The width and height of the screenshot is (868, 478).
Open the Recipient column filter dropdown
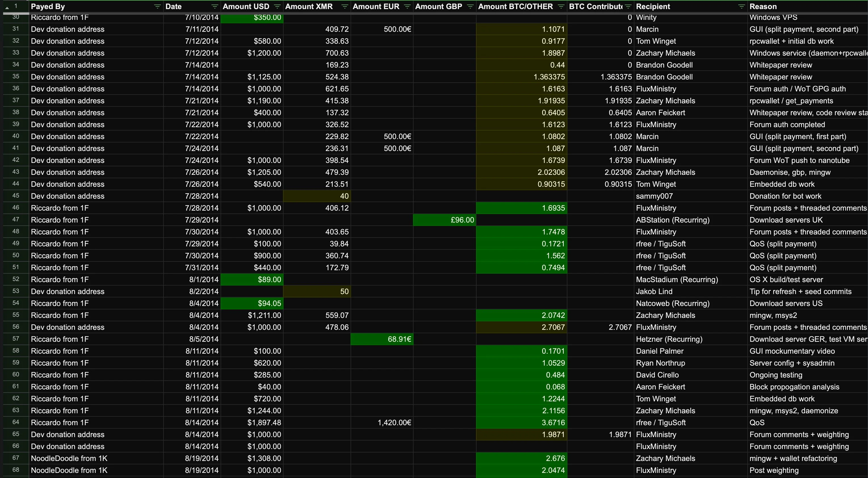point(741,7)
